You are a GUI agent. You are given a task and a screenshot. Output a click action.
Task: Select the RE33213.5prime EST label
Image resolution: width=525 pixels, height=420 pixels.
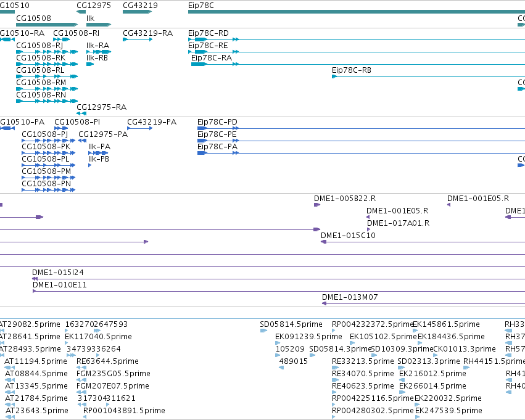click(x=363, y=362)
